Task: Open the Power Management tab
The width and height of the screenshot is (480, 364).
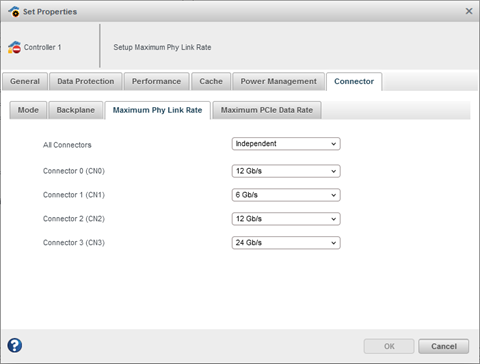Action: (x=279, y=81)
